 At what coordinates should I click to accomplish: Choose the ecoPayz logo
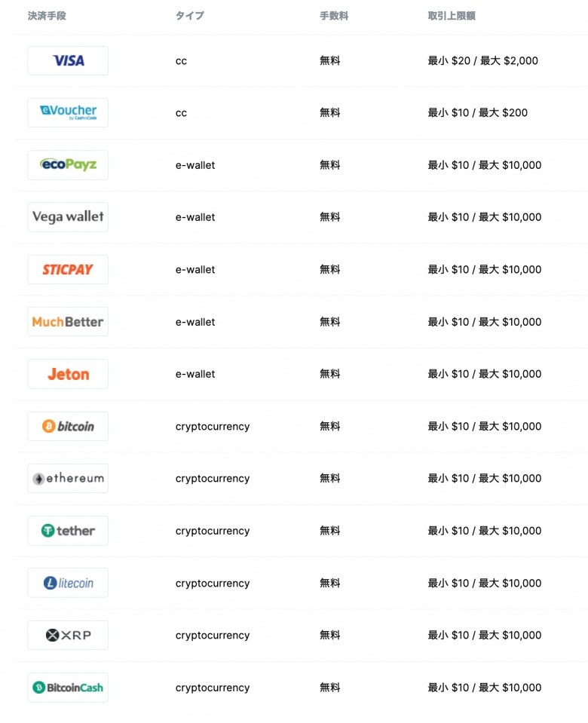click(68, 165)
